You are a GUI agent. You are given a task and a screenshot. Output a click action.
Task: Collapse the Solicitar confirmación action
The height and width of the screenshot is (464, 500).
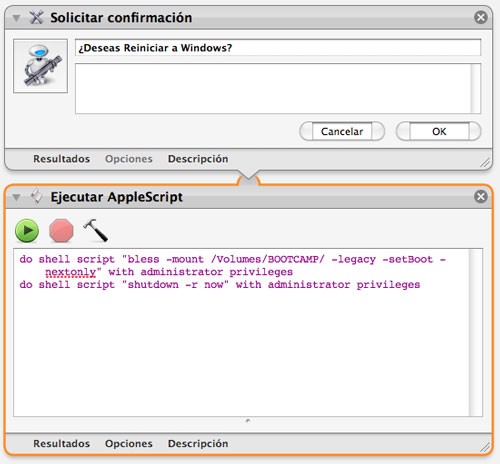[16, 18]
